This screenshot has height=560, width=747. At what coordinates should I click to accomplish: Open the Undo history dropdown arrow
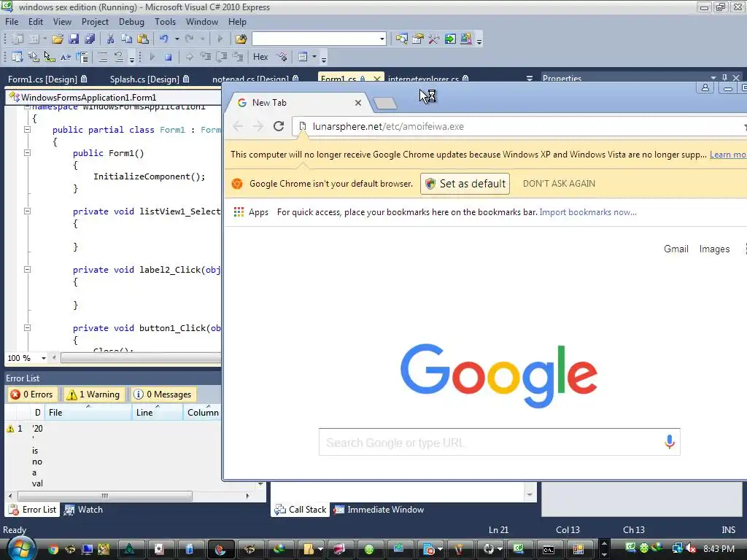(x=177, y=39)
